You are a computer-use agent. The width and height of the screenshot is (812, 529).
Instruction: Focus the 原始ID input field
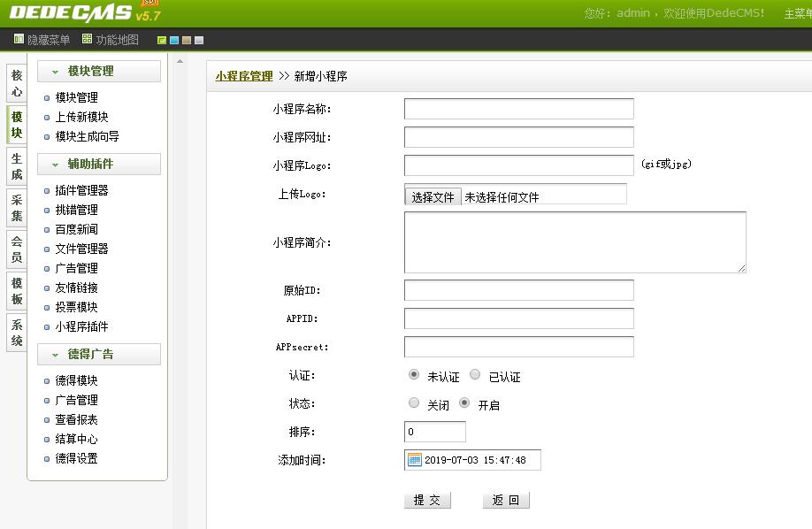tap(519, 290)
